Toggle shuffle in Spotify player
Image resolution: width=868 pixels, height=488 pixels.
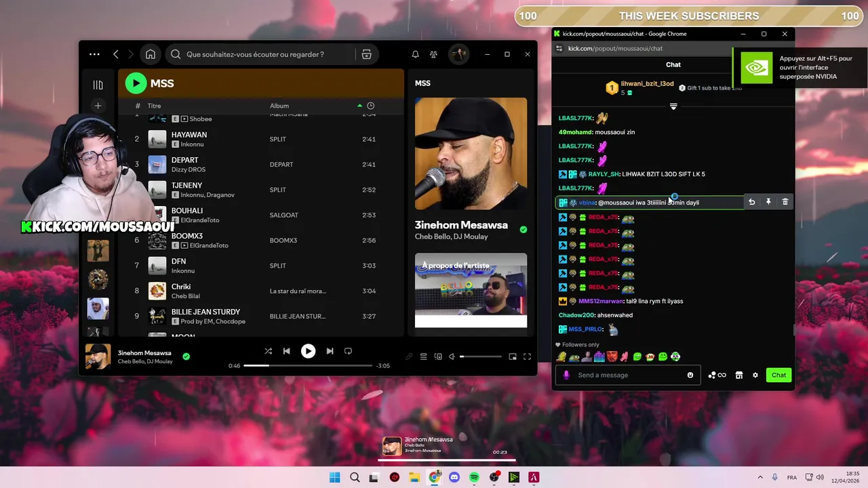pos(268,351)
